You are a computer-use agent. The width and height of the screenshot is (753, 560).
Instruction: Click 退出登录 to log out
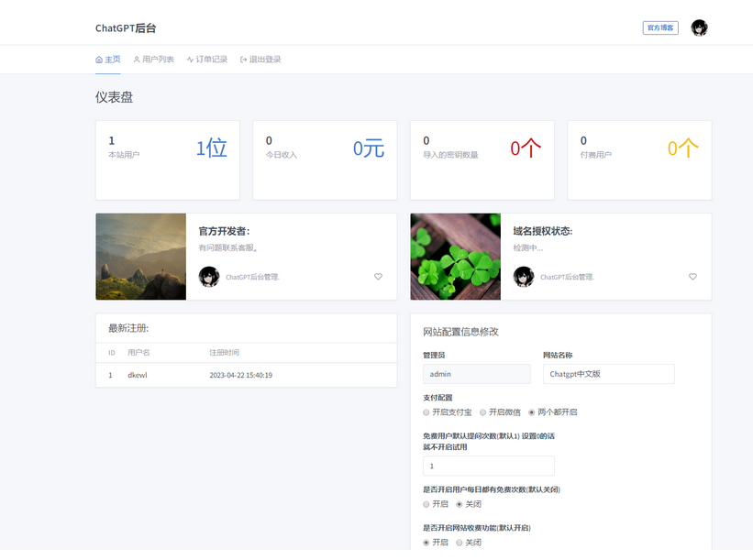point(260,60)
